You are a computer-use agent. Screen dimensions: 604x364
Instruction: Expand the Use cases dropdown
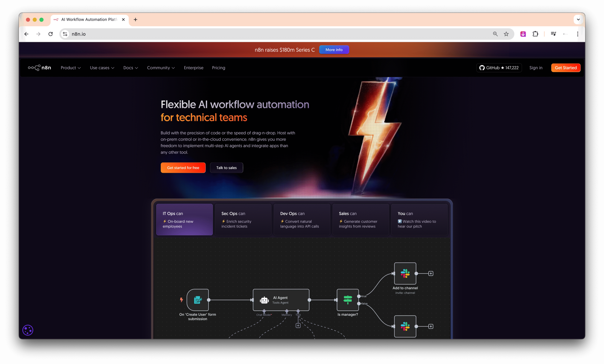102,68
